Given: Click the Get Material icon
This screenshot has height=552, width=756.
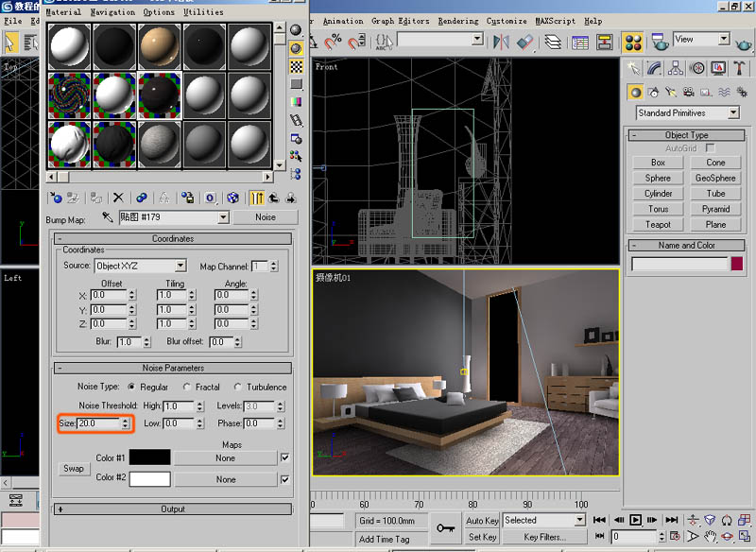Looking at the screenshot, I should (56, 198).
